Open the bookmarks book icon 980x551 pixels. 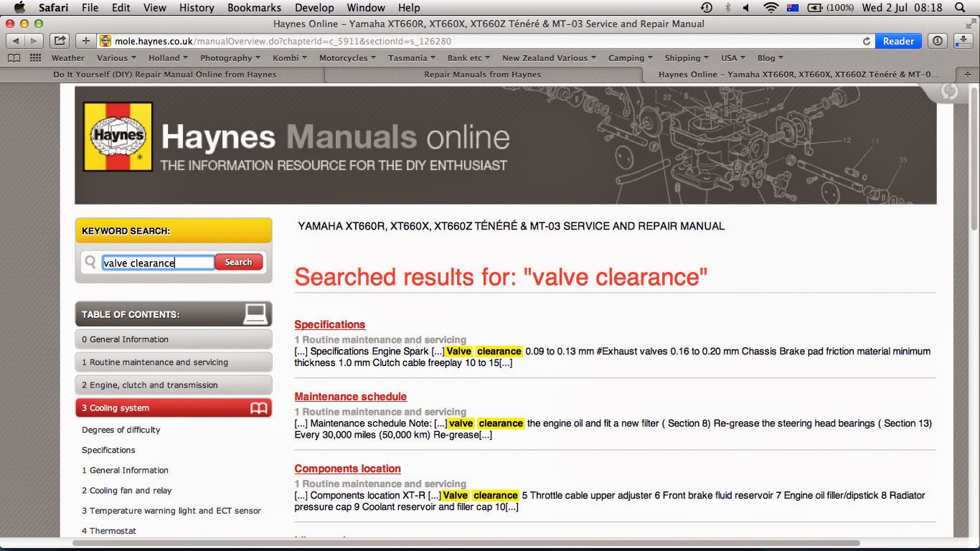(14, 58)
